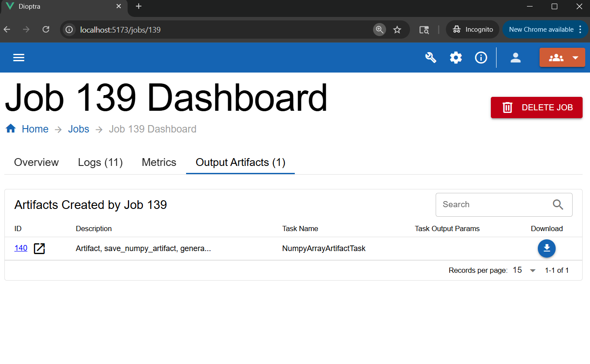Open settings via the gear icon
590x364 pixels.
[x=456, y=58]
